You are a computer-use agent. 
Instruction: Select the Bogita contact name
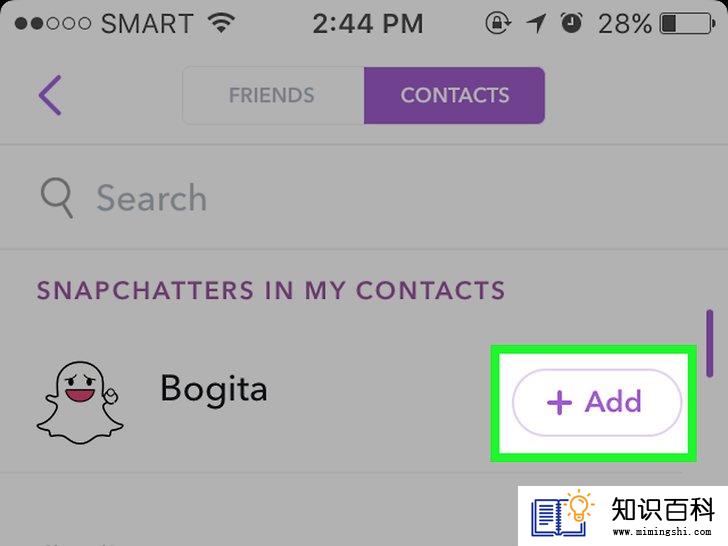pos(214,389)
